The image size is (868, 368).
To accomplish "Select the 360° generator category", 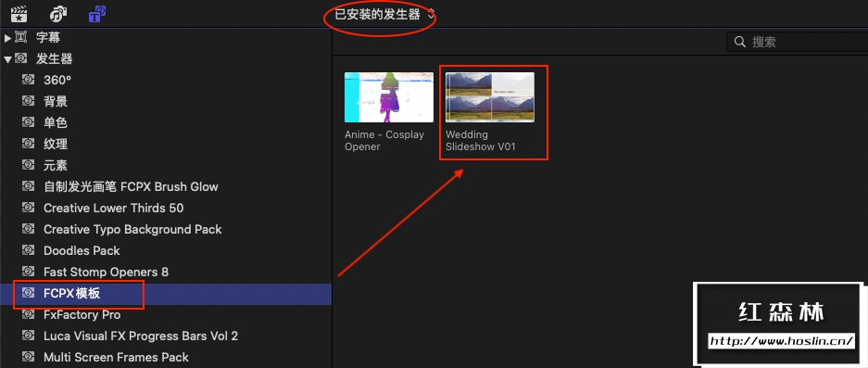I will tap(166, 80).
